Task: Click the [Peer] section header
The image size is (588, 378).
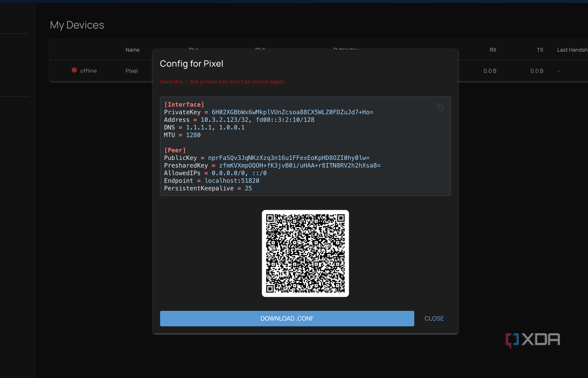Action: coord(175,150)
